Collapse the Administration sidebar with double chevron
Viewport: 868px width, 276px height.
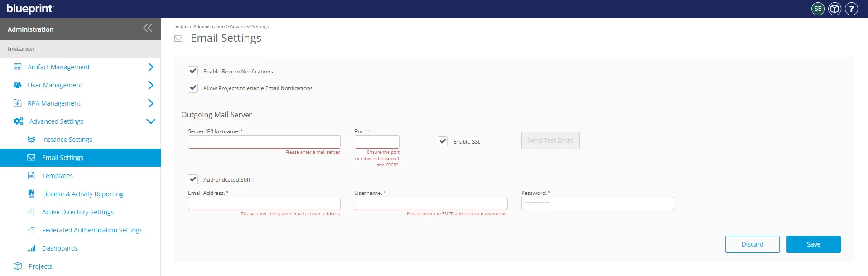tap(148, 28)
